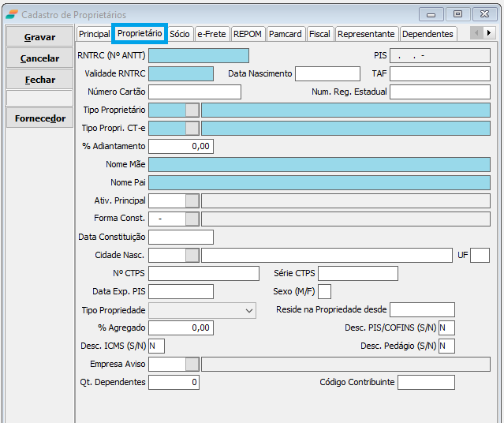Image resolution: width=504 pixels, height=423 pixels.
Task: Focus the Nome Mãe text field
Action: 319,164
